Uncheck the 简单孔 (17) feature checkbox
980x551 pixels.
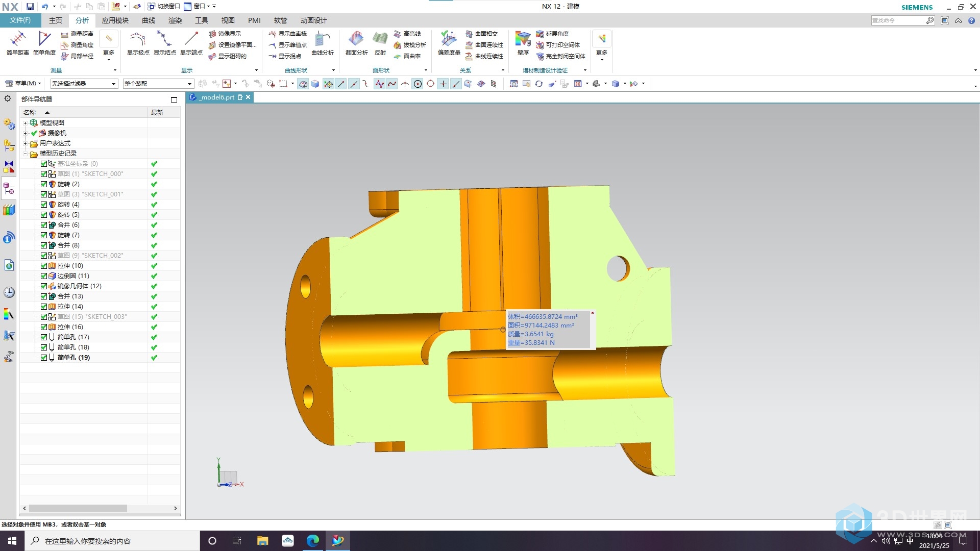coord(44,337)
